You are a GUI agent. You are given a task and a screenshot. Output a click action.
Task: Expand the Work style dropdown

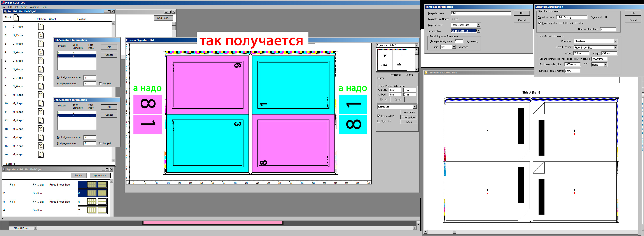click(615, 41)
